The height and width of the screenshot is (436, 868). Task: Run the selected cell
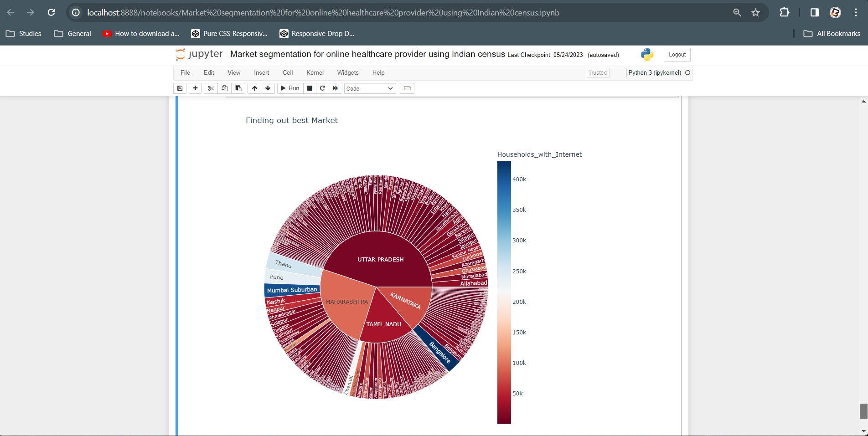290,88
